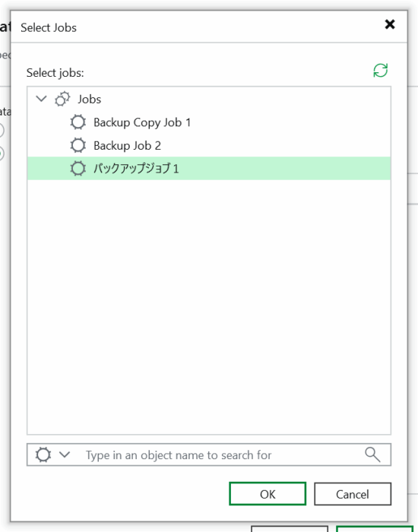Open the search object type dropdown arrow
This screenshot has height=532, width=418.
(x=65, y=454)
